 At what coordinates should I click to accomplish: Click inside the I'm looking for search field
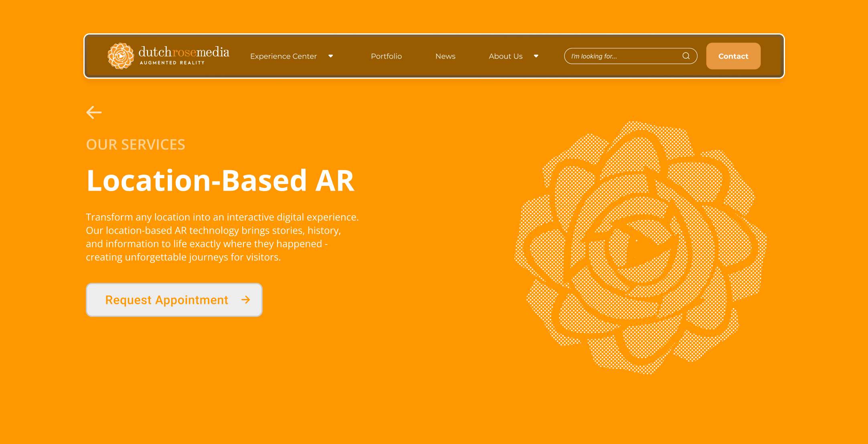[622, 56]
